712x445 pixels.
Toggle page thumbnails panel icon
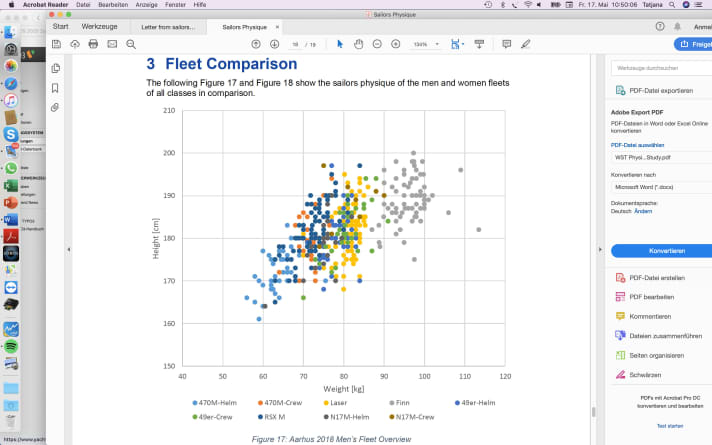[x=55, y=68]
